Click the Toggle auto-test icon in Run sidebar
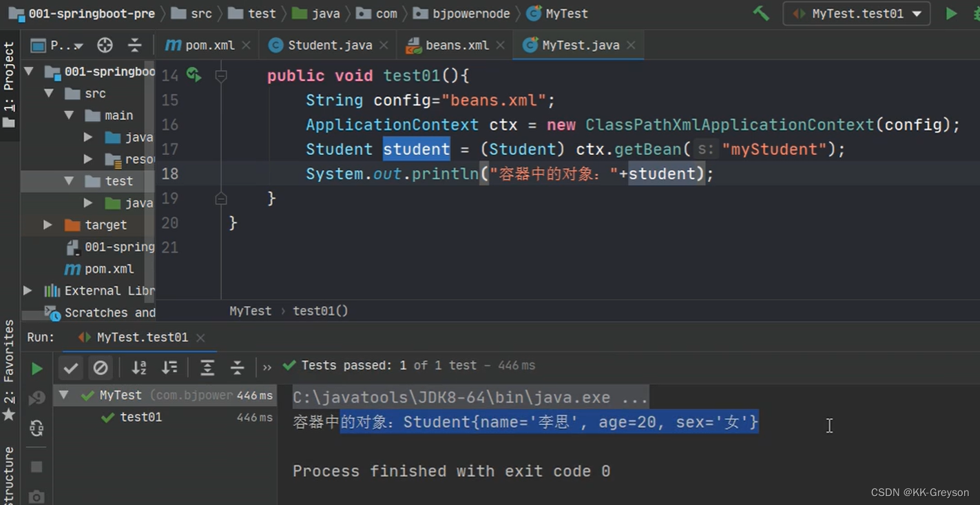Viewport: 980px width, 505px height. [37, 428]
